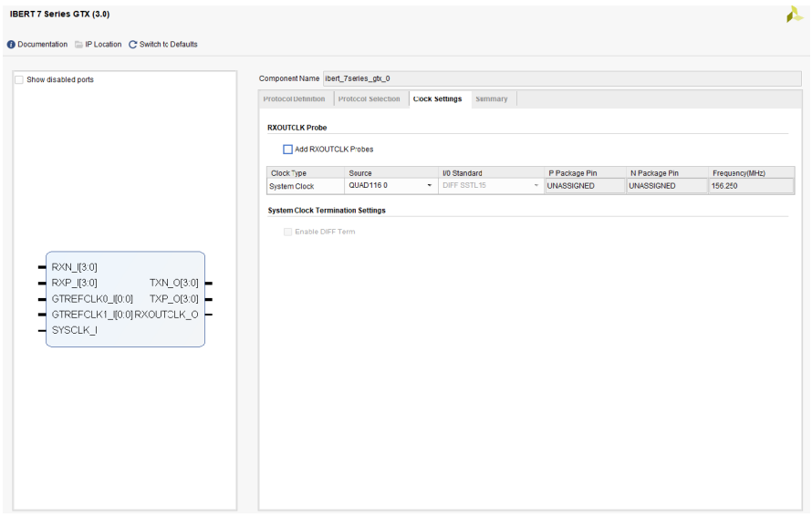Click the System Clock Termination Settings heading
812x517 pixels.
coord(327,211)
